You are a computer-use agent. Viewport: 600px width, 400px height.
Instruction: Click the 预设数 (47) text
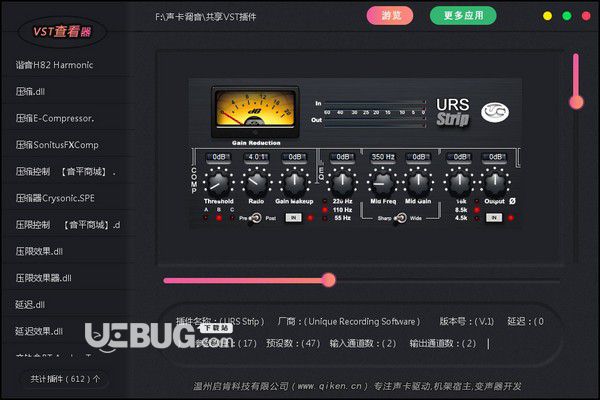(293, 343)
